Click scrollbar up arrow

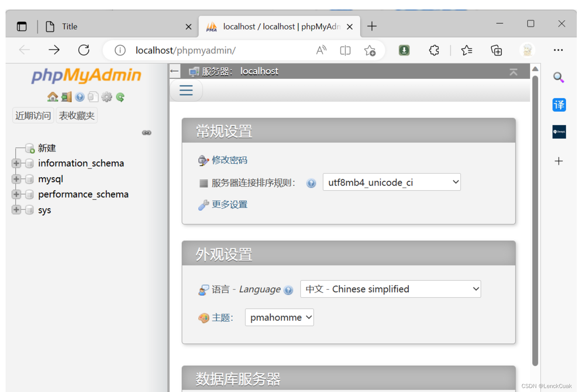click(535, 69)
